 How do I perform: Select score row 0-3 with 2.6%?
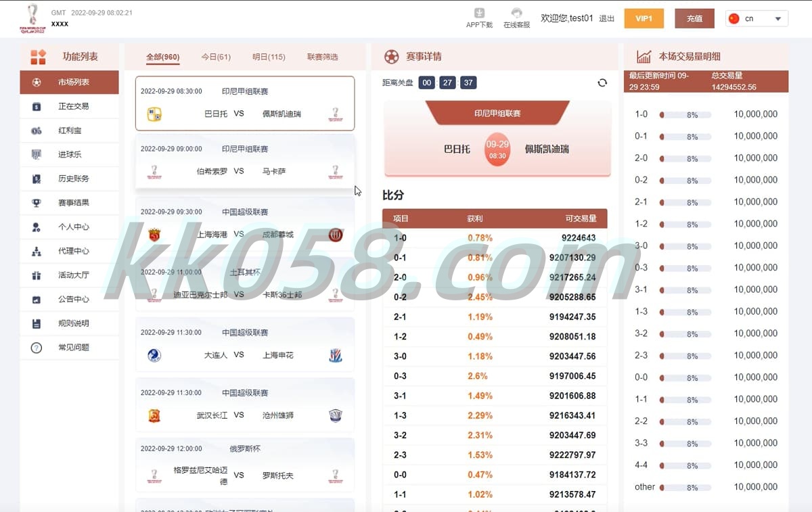[x=495, y=376]
